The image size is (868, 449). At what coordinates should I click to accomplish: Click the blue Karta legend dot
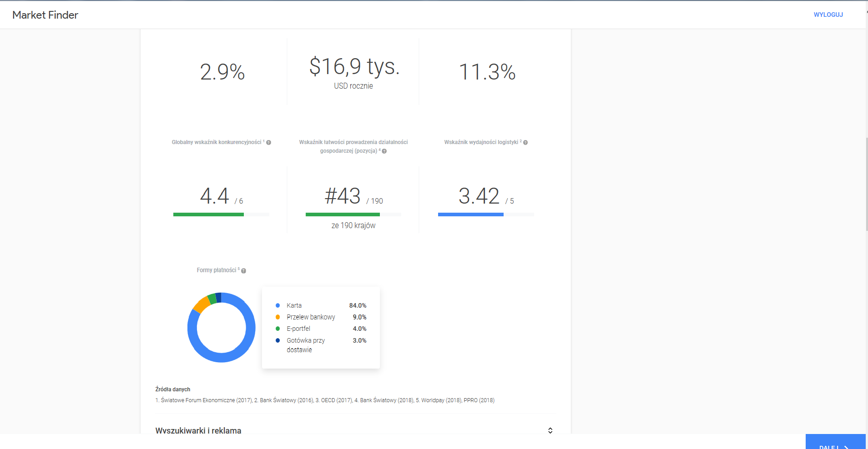[x=278, y=305]
